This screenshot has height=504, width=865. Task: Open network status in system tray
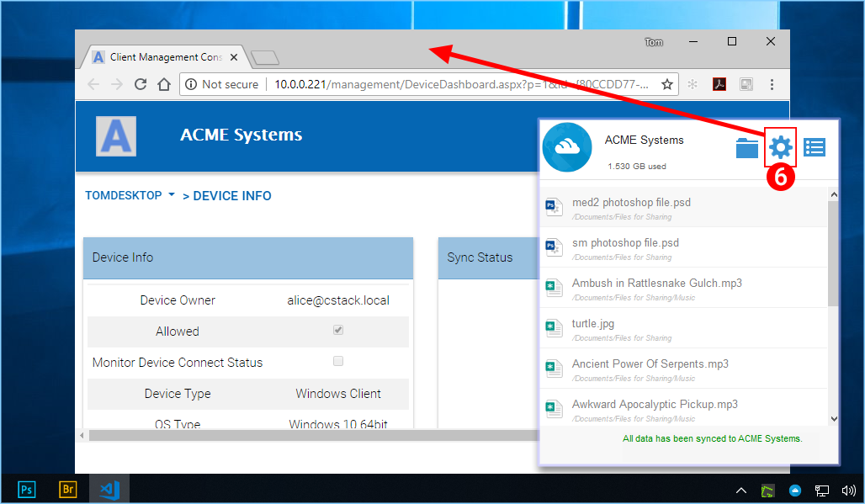pos(822,491)
